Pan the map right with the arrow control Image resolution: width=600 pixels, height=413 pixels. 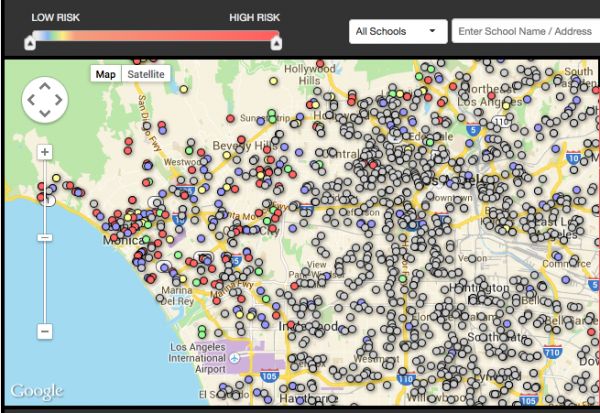click(59, 100)
